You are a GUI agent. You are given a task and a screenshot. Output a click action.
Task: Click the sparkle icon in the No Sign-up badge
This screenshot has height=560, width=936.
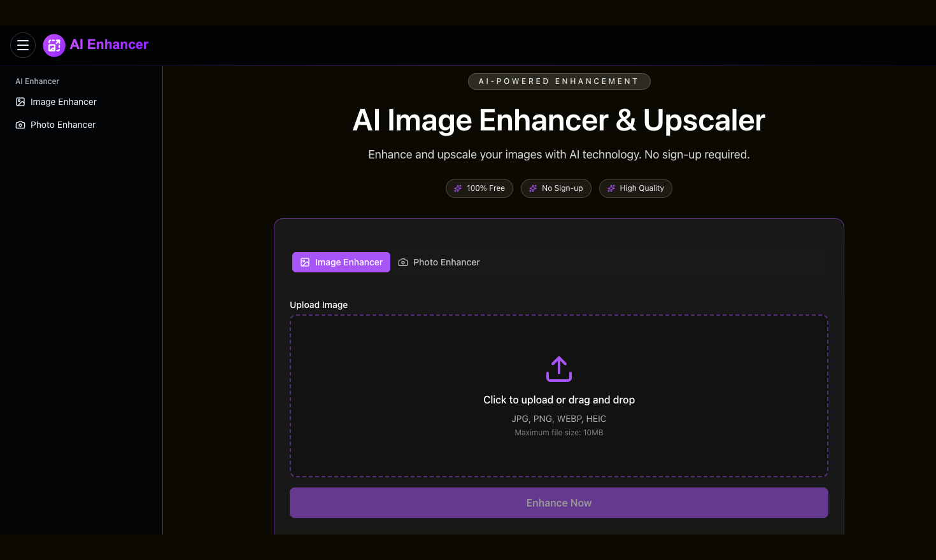[533, 188]
